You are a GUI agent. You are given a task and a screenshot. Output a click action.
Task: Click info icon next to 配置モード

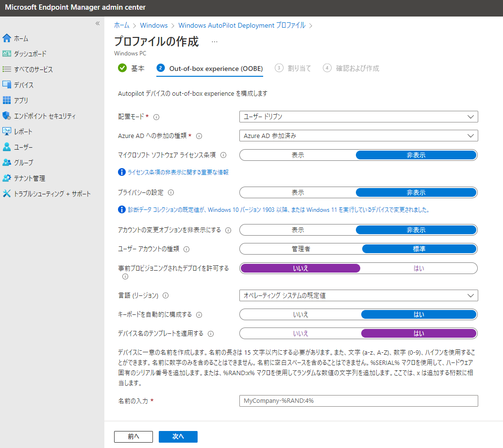(156, 117)
